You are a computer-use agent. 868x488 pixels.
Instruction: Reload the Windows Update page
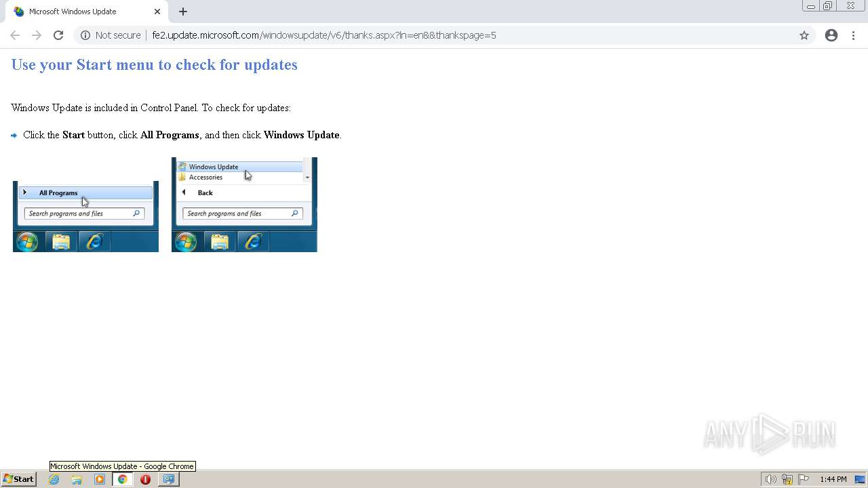coord(58,35)
